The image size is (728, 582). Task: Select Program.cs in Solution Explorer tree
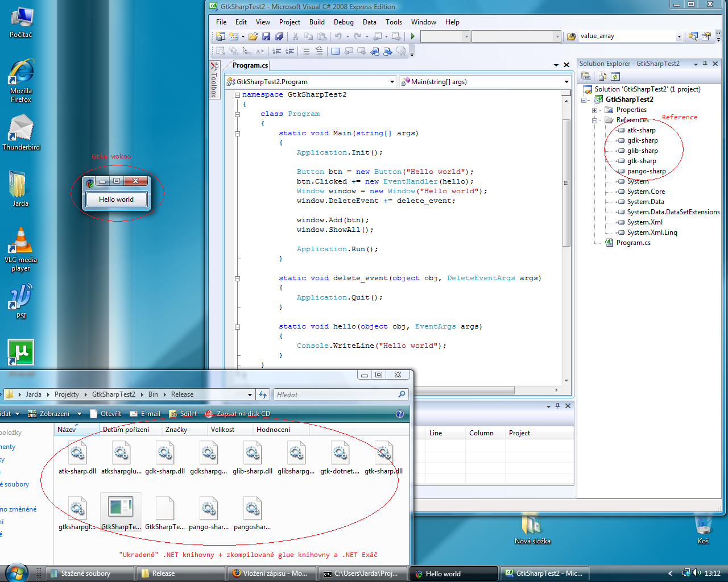633,243
